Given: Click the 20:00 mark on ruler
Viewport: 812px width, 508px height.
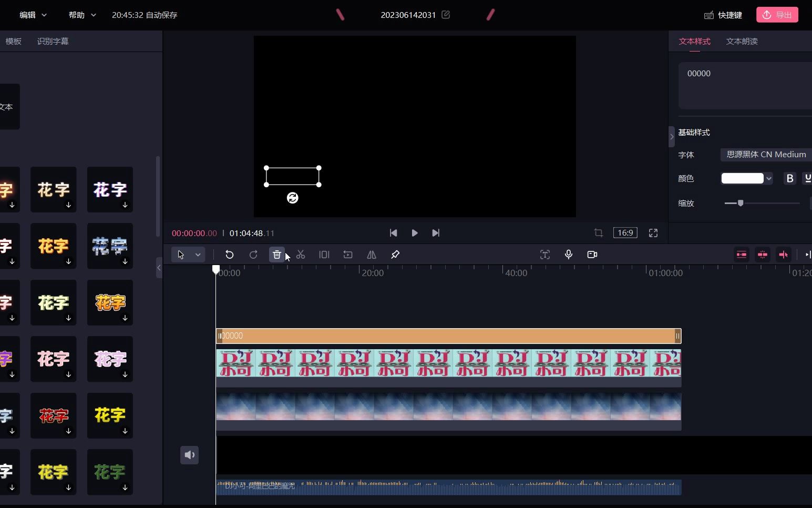Looking at the screenshot, I should tap(373, 273).
